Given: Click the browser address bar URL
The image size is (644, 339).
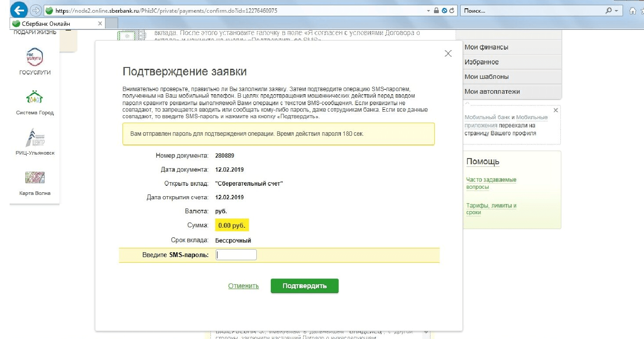Looking at the screenshot, I should click(x=166, y=11).
